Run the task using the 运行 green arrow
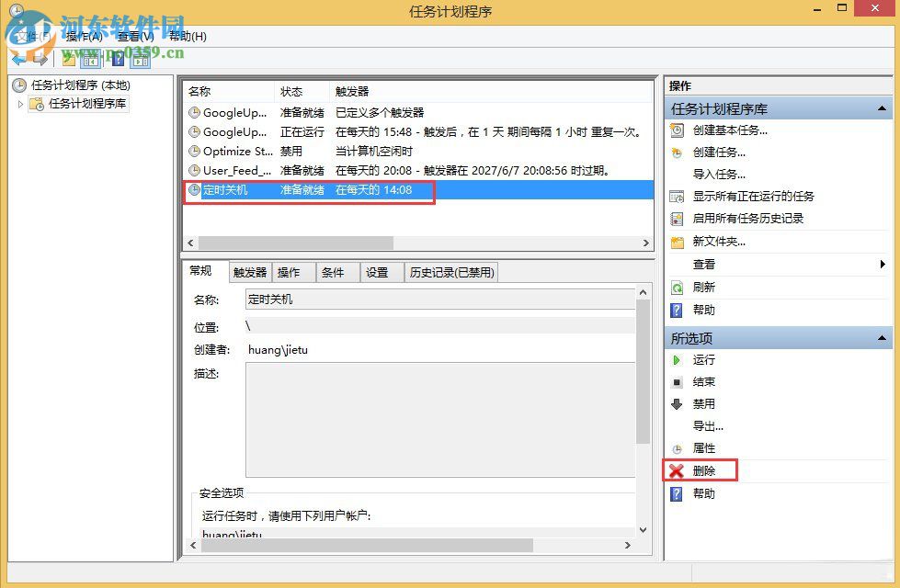This screenshot has height=588, width=900. [x=678, y=359]
